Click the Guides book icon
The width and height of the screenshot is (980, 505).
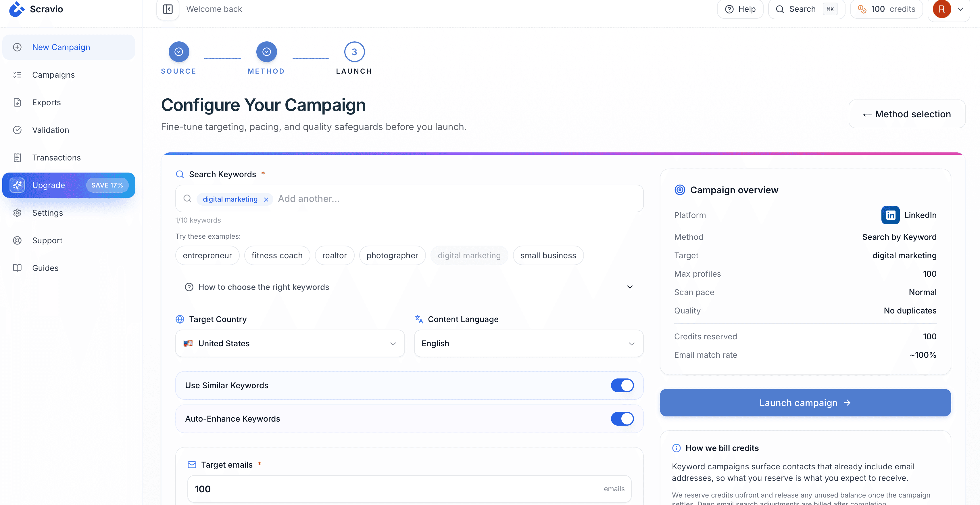17,268
